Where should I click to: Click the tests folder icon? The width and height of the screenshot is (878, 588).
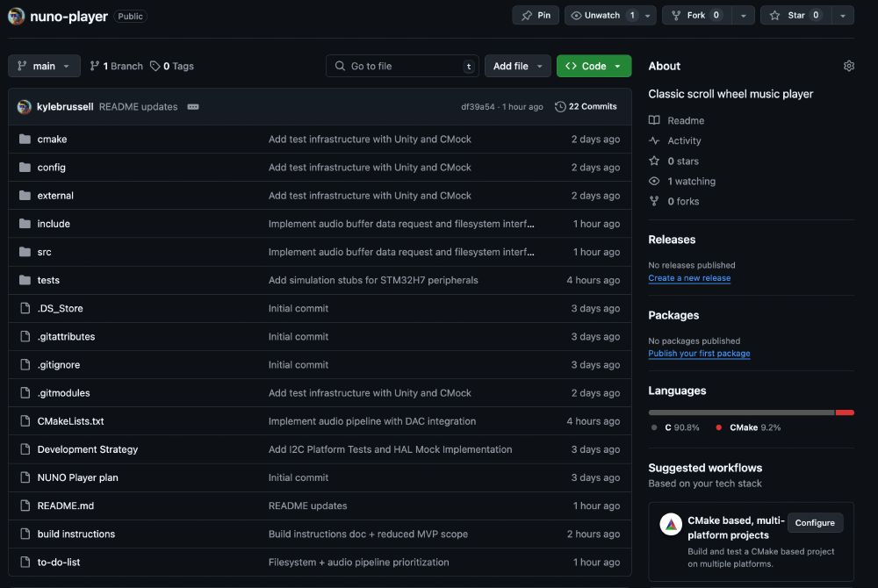(x=25, y=280)
